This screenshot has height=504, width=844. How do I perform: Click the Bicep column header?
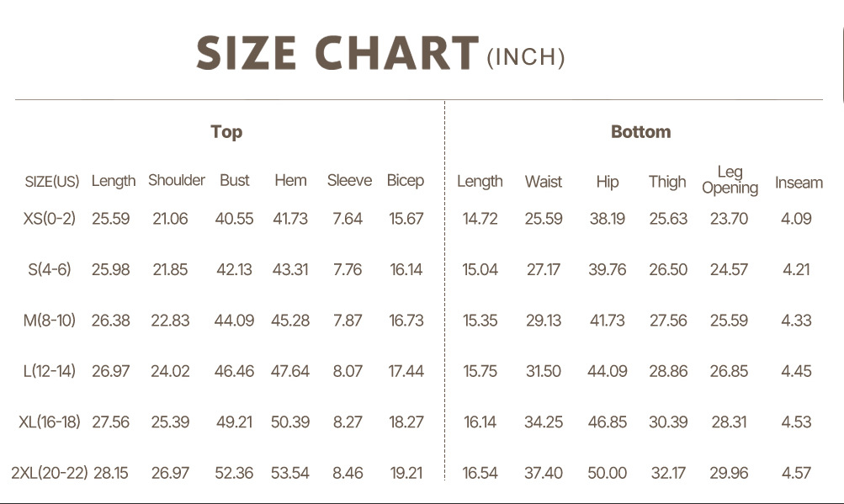pos(406,180)
